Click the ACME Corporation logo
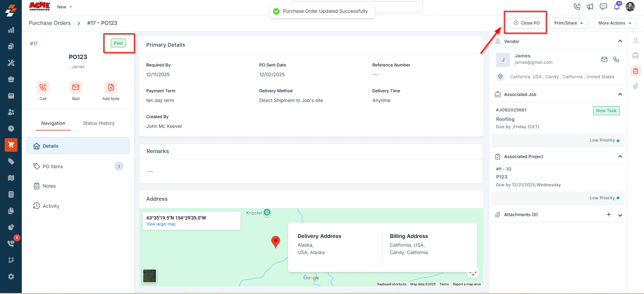This screenshot has height=294, width=644. pyautogui.click(x=40, y=6)
